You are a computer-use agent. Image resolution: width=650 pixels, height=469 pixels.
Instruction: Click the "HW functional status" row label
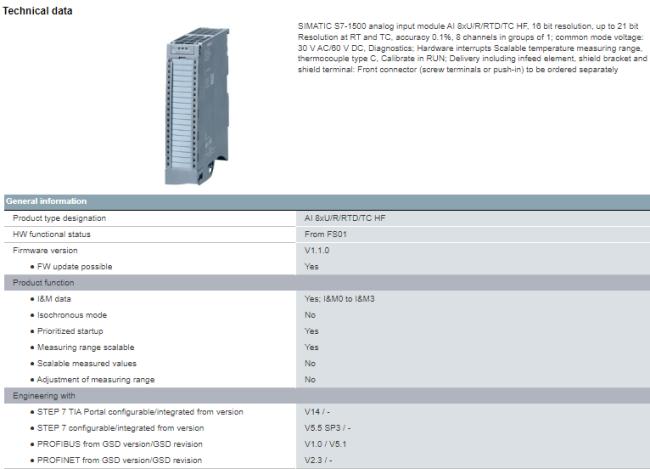(x=53, y=234)
